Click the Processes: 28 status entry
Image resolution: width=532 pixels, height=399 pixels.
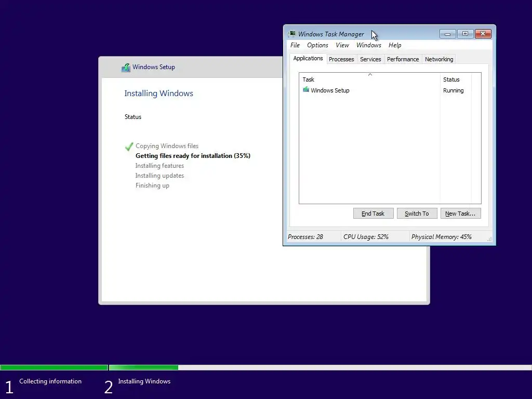305,237
